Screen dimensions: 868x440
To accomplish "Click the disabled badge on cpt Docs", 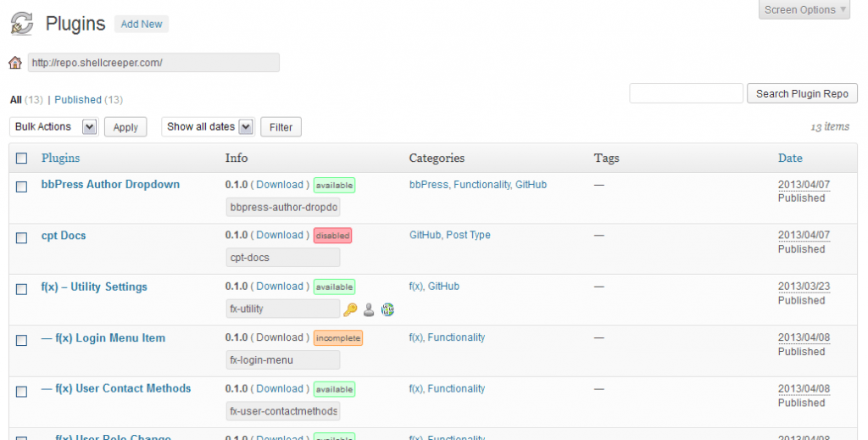I will (332, 236).
